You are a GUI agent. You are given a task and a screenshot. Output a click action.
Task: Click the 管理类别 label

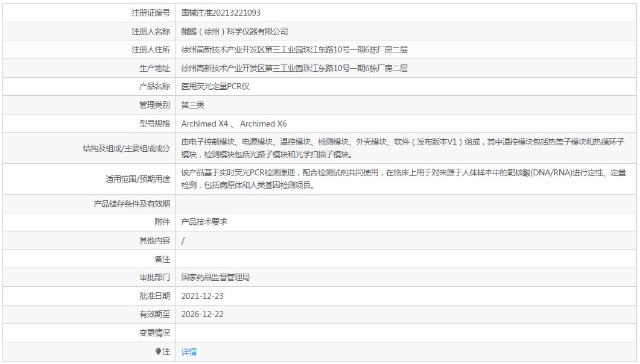coord(154,105)
